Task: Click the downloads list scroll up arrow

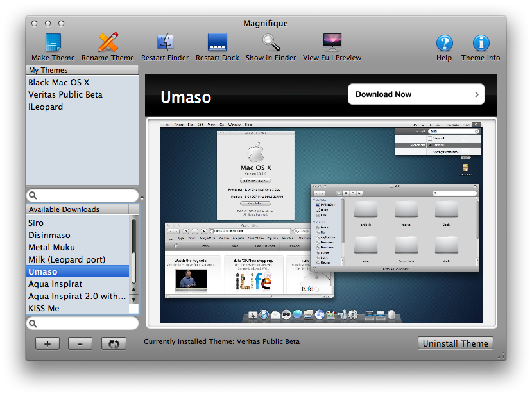Action: tap(134, 290)
